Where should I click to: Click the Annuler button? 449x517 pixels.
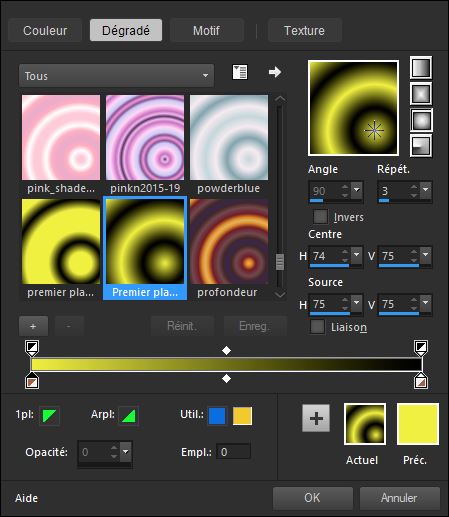399,498
